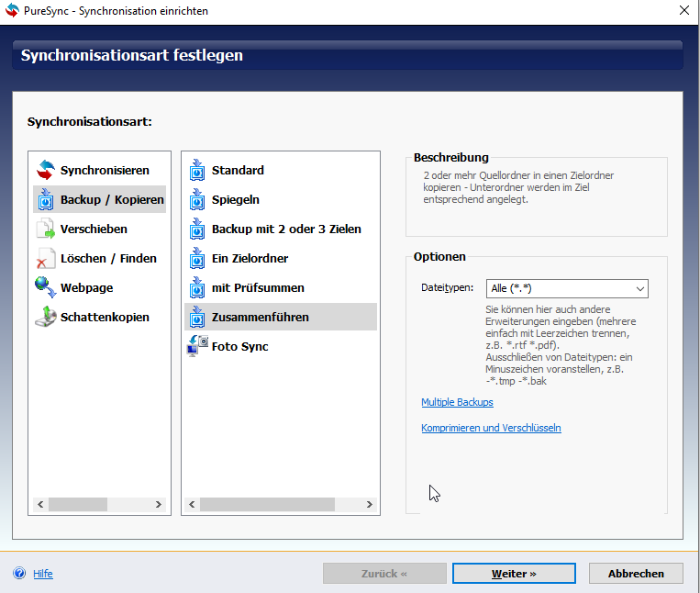The image size is (700, 593).
Task: Pick the mit Prüfsummen mode
Action: 281,287
